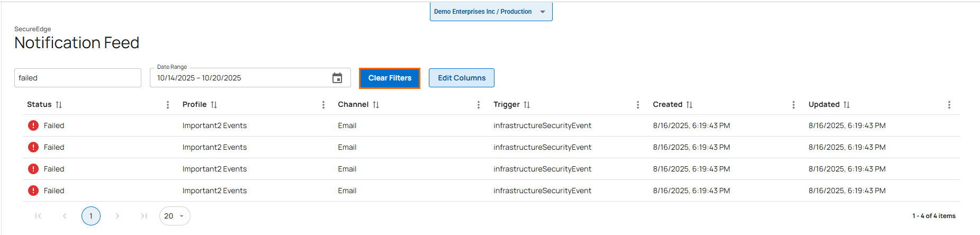Open the Updated column options menu

(x=949, y=105)
